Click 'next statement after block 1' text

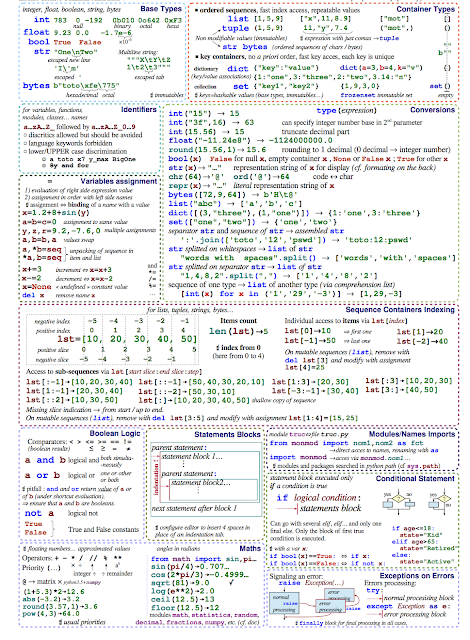[x=194, y=508]
